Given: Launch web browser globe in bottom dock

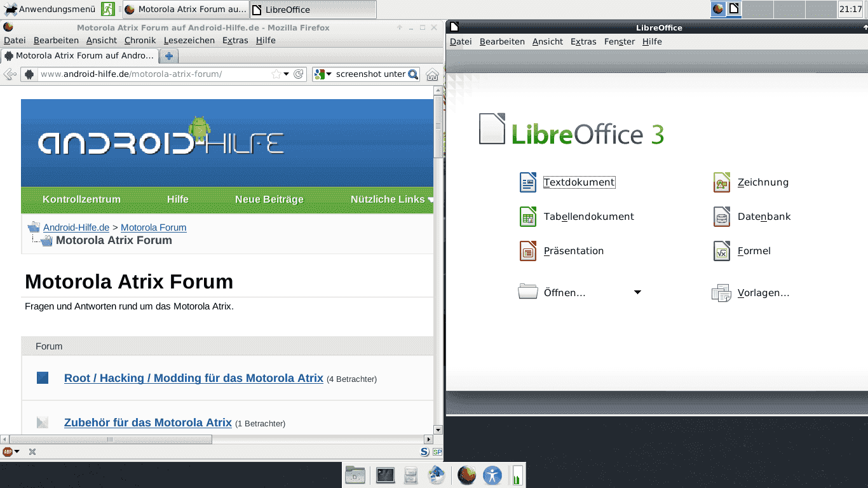Looking at the screenshot, I should [437, 475].
